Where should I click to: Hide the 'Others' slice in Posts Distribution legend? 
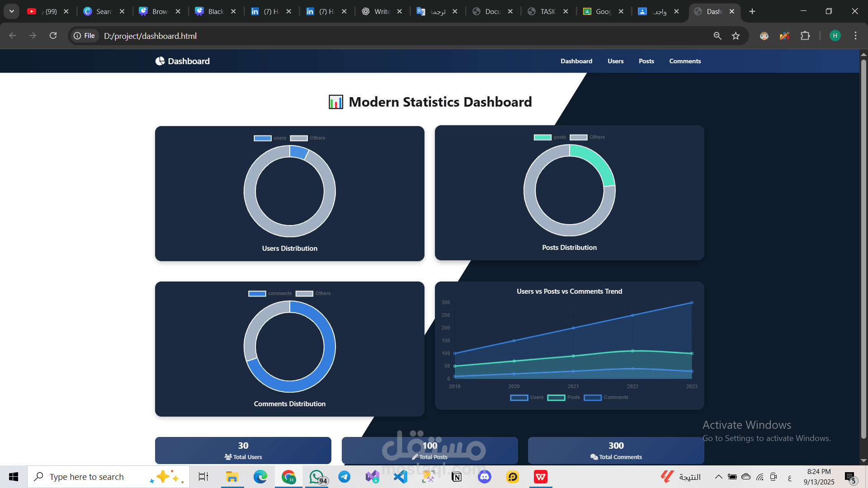(x=588, y=137)
